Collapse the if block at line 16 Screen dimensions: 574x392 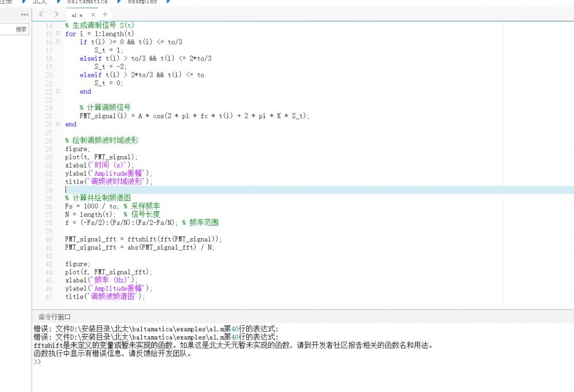pyautogui.click(x=58, y=42)
